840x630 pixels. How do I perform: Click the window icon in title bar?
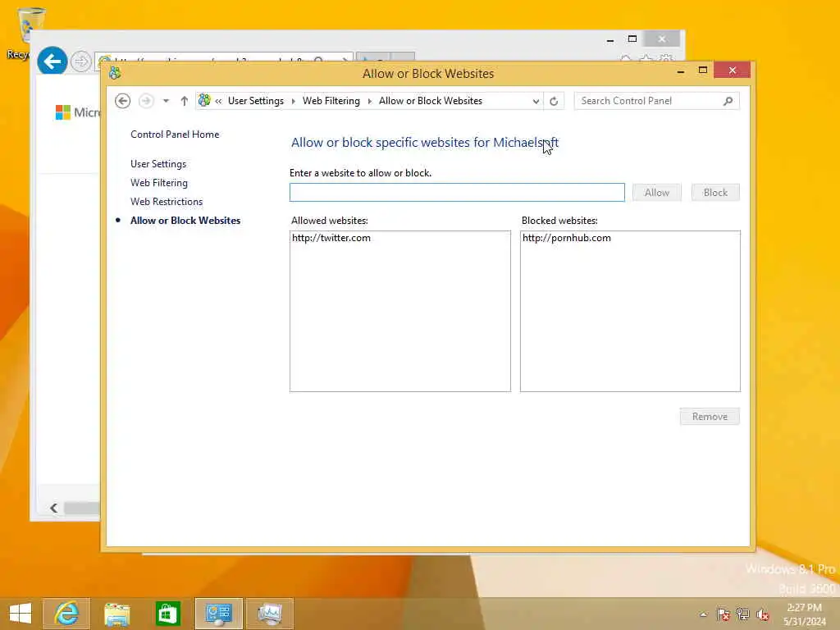[115, 73]
